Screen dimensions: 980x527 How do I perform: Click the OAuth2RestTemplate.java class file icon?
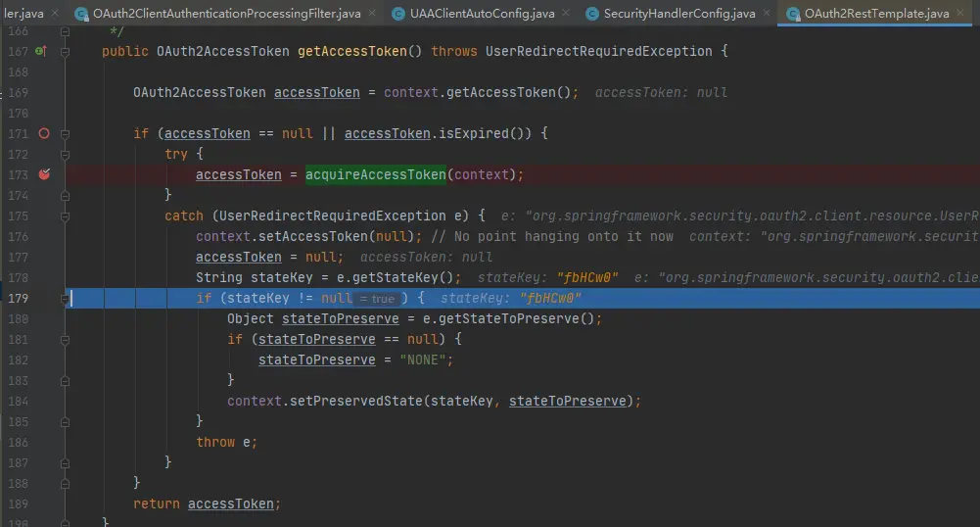(793, 14)
